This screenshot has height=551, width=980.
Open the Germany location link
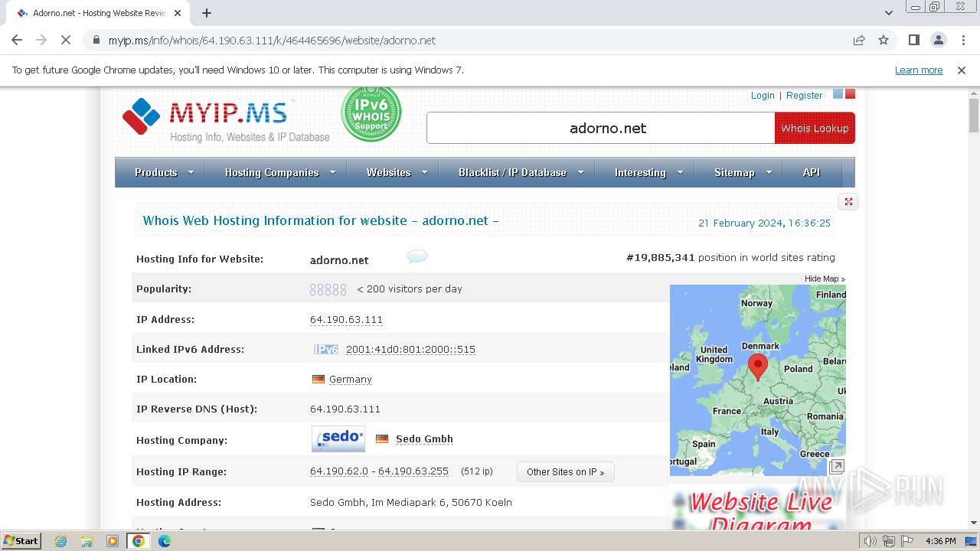click(x=351, y=380)
